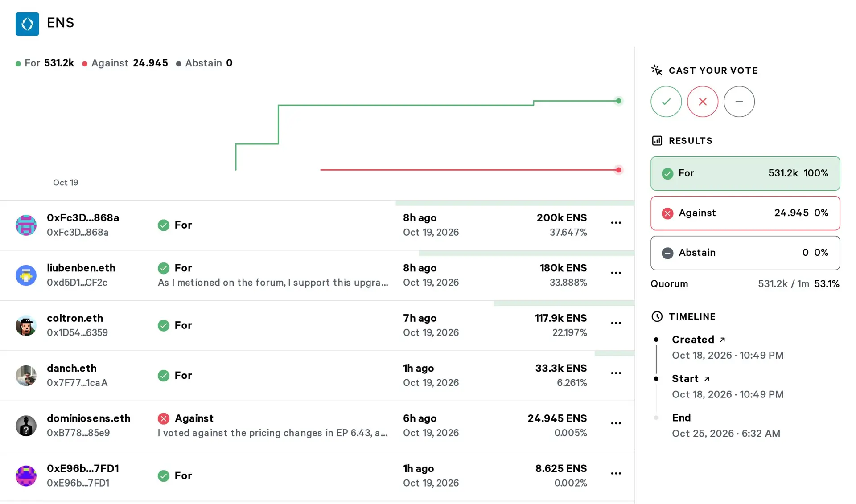Click the Abstain 0 legend entry
Viewport: 856px width, 504px height.
204,63
